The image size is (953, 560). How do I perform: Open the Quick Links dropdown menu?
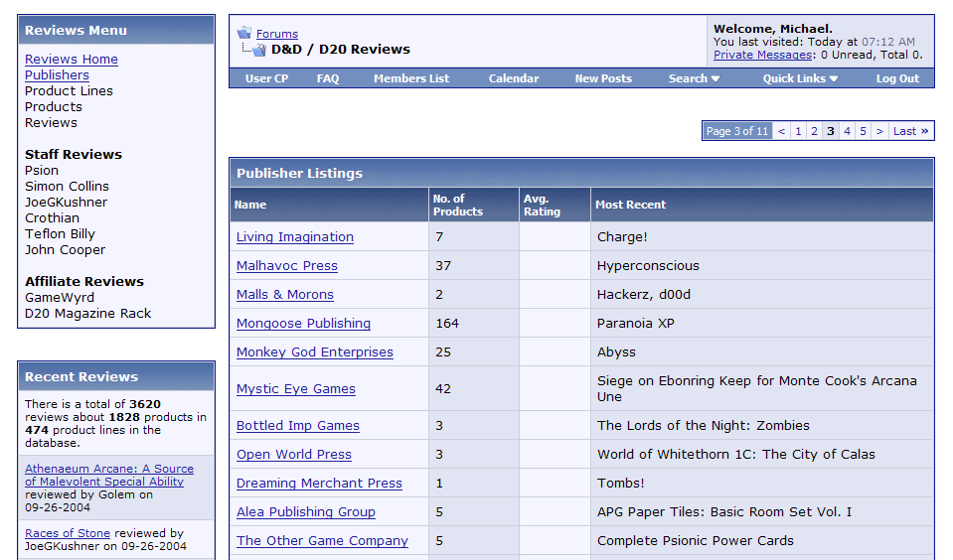point(800,78)
